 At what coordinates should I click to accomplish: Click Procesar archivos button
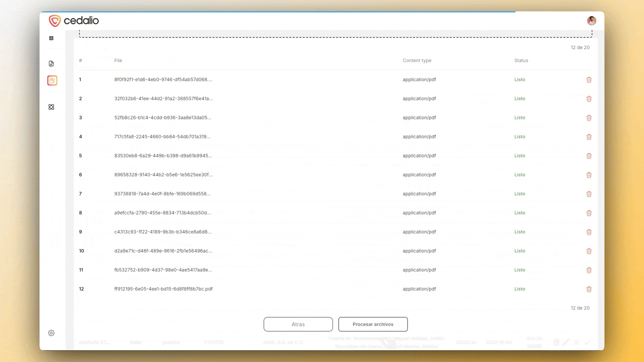tap(373, 324)
